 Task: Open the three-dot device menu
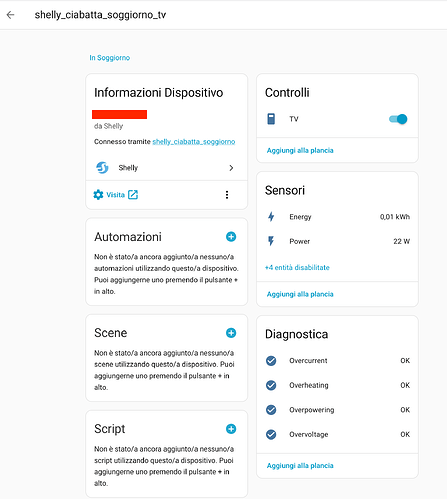tap(227, 195)
